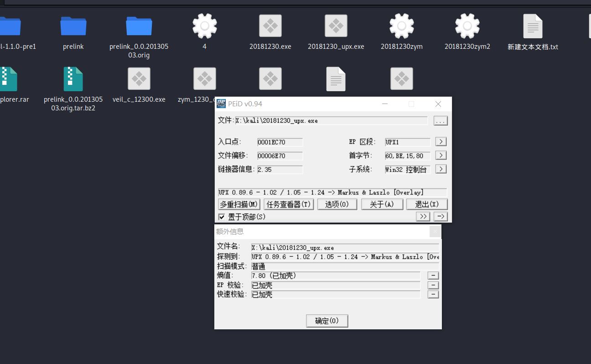Click the 探测到 field in 额外信息 dialog

[345, 257]
